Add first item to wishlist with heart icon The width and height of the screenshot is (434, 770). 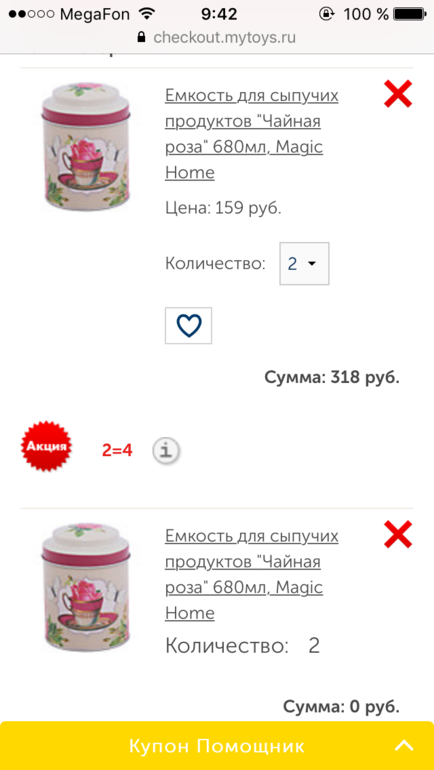coord(189,326)
